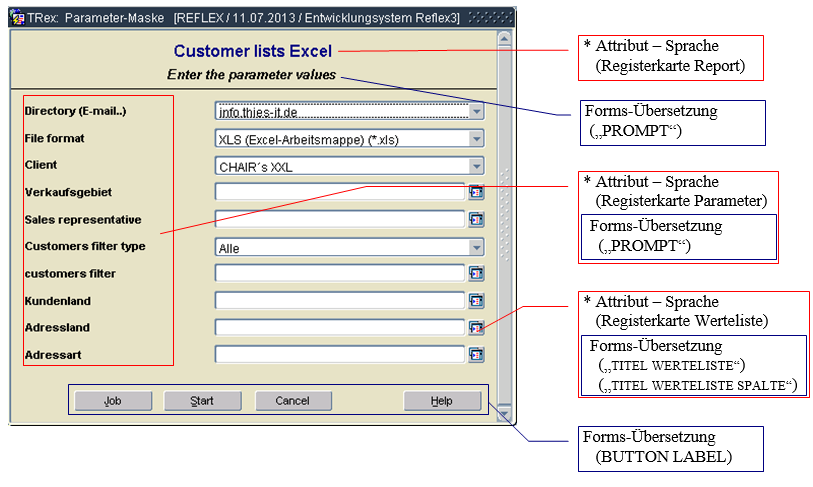The width and height of the screenshot is (813, 487).
Task: Click the TRex application icon in title bar
Action: [18, 17]
